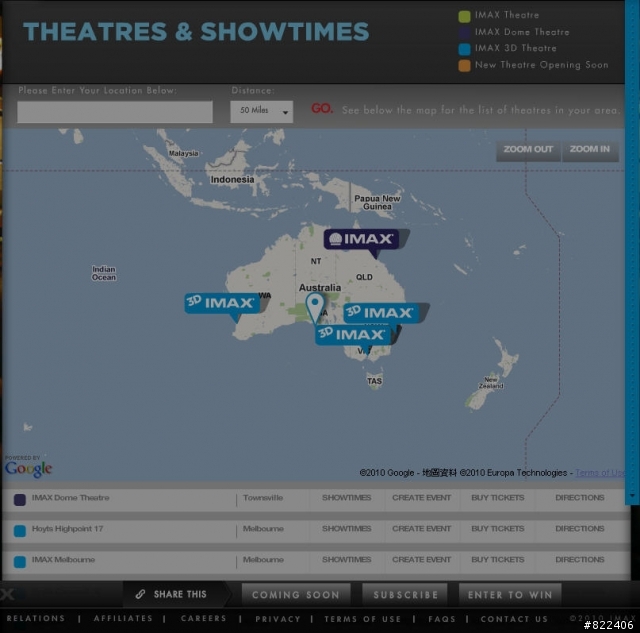Click the link icon beside SHARE THIS
This screenshot has width=640, height=633.
(140, 594)
